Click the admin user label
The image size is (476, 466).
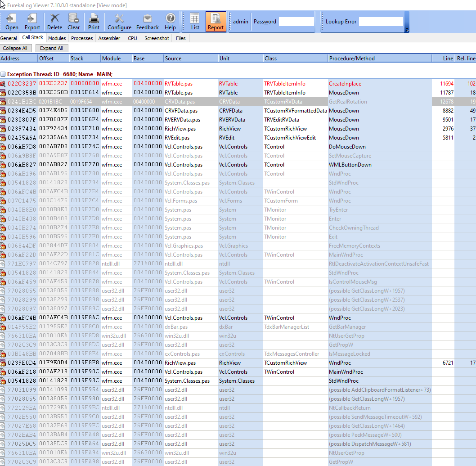[240, 22]
